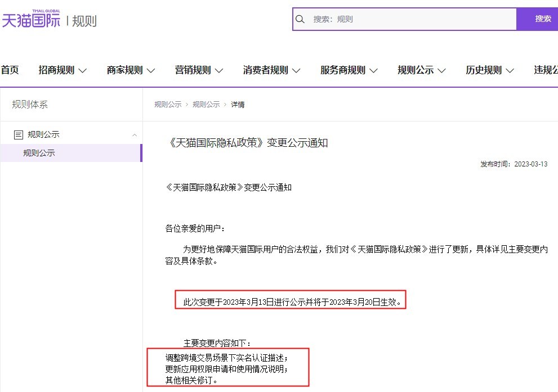Screen dimensions: 558x392
Task: Click the 规则体系 sidebar heading
Action: [x=30, y=105]
